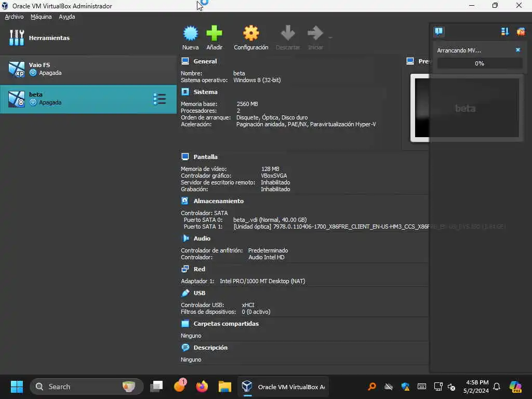Open Configuración via the gear icon
Viewport: 532px width, 399px height.
pos(251,33)
